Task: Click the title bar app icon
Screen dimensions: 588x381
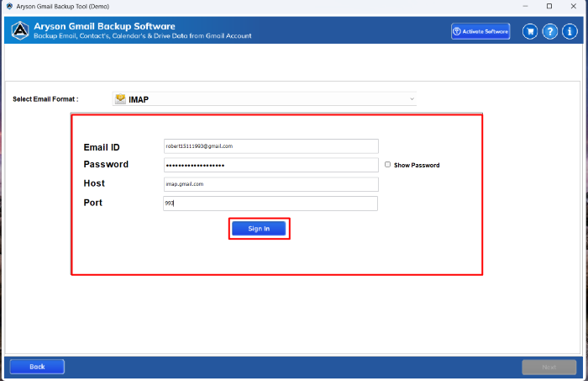Action: pyautogui.click(x=9, y=7)
